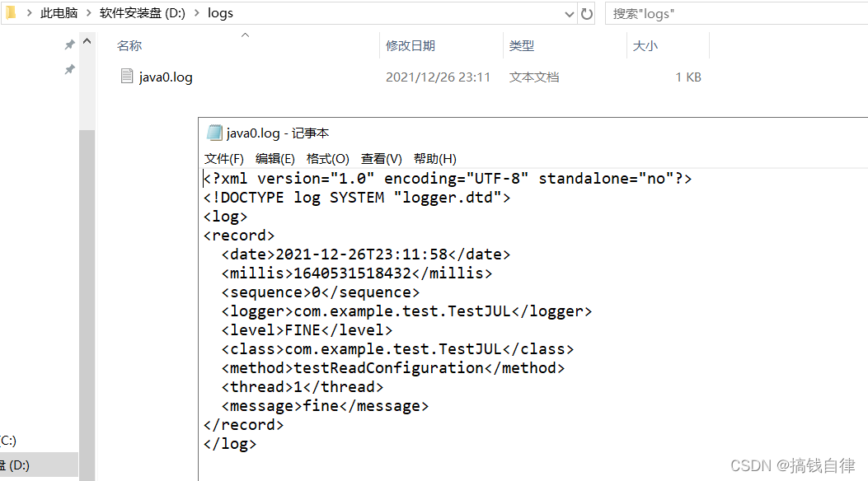
Task: Click the date 2021/12/26 23:11 cell
Action: [x=438, y=77]
